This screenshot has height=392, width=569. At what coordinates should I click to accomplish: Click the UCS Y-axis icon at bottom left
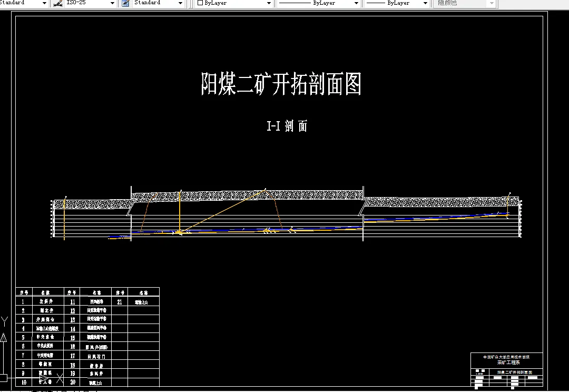(5, 321)
